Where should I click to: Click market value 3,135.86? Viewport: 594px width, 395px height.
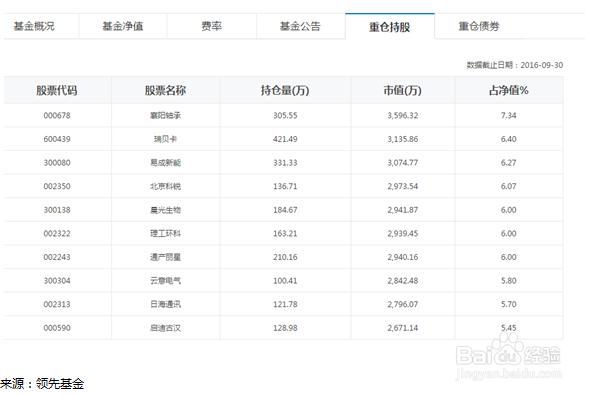click(403, 139)
